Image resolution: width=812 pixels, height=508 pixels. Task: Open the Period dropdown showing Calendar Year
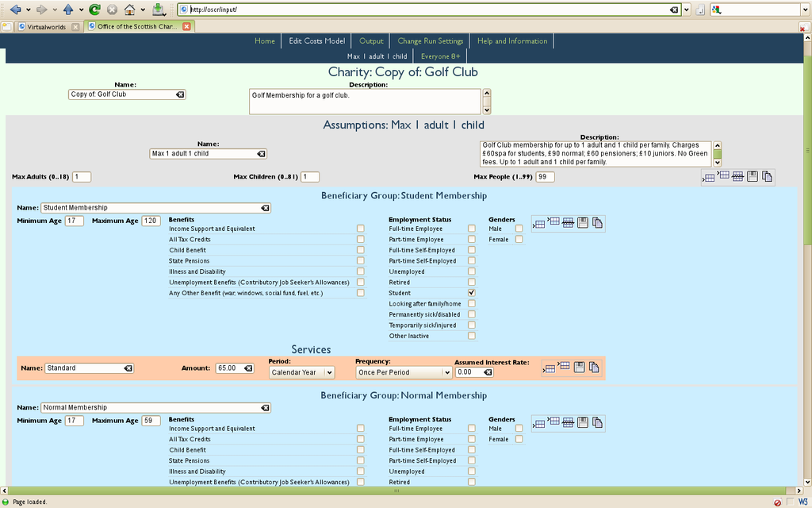tap(302, 371)
